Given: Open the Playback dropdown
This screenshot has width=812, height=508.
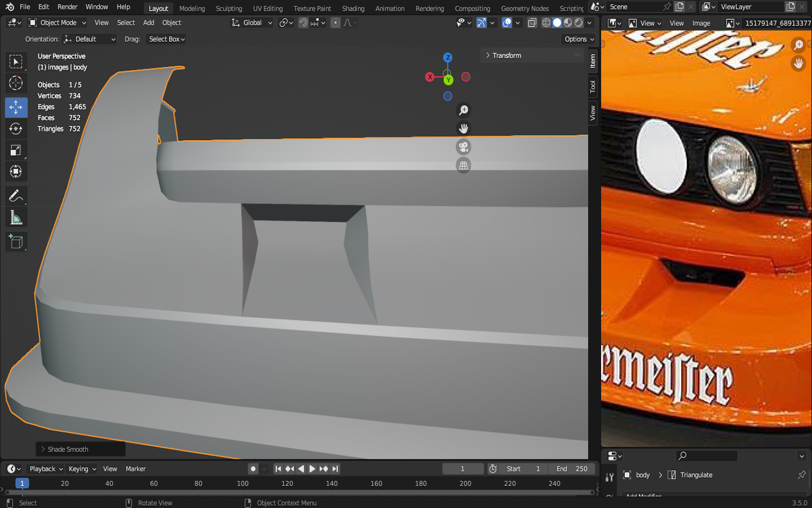Looking at the screenshot, I should (x=46, y=468).
